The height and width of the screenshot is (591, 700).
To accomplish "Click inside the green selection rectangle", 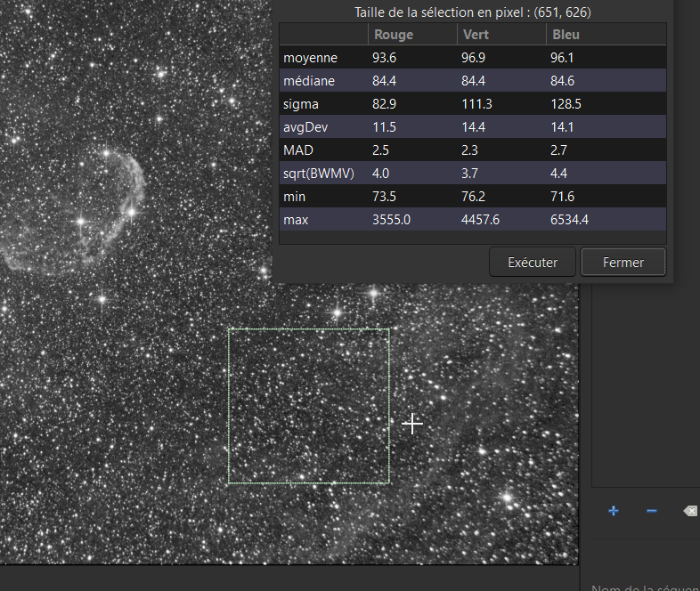I will (x=309, y=406).
